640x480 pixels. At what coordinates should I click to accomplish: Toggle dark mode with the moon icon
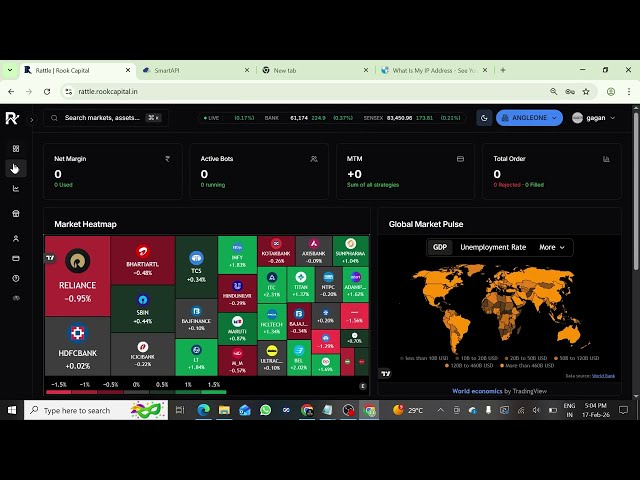[x=484, y=118]
